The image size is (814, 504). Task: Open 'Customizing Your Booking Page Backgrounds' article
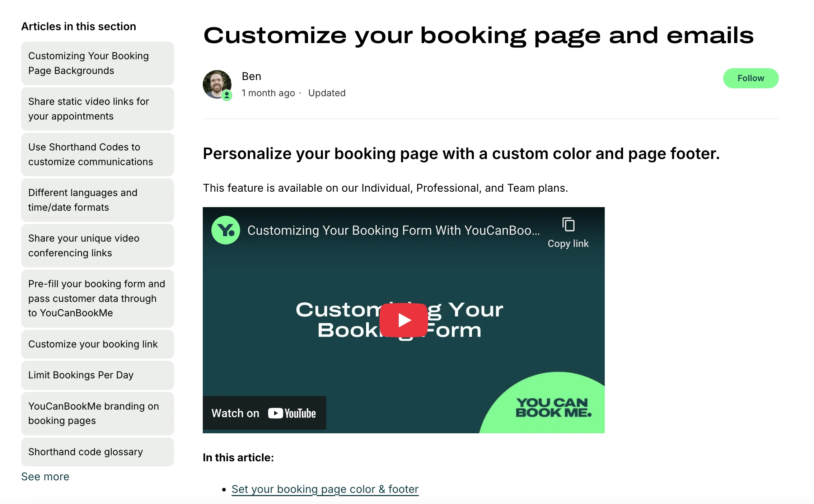[98, 63]
